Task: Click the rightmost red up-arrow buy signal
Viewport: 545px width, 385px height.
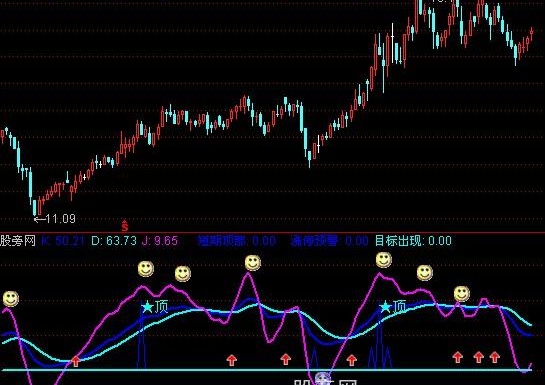Action: [495, 357]
